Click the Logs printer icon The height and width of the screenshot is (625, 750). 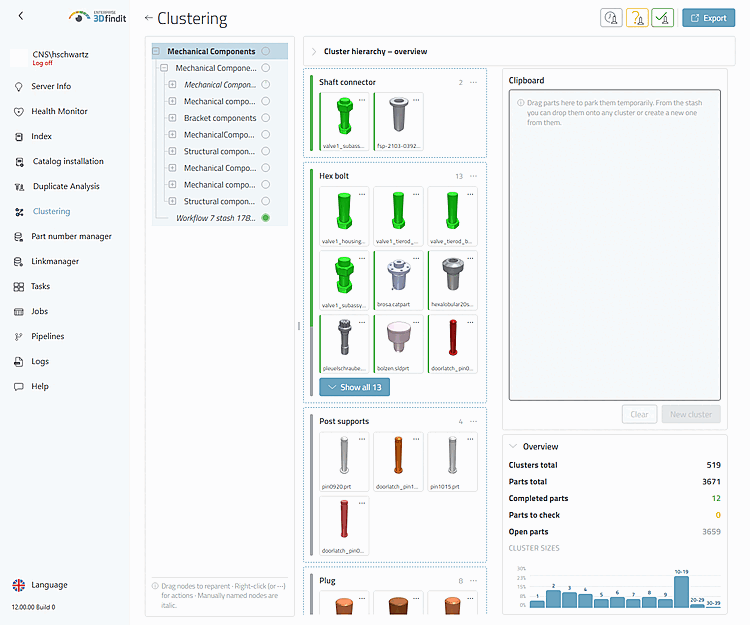[x=19, y=362]
